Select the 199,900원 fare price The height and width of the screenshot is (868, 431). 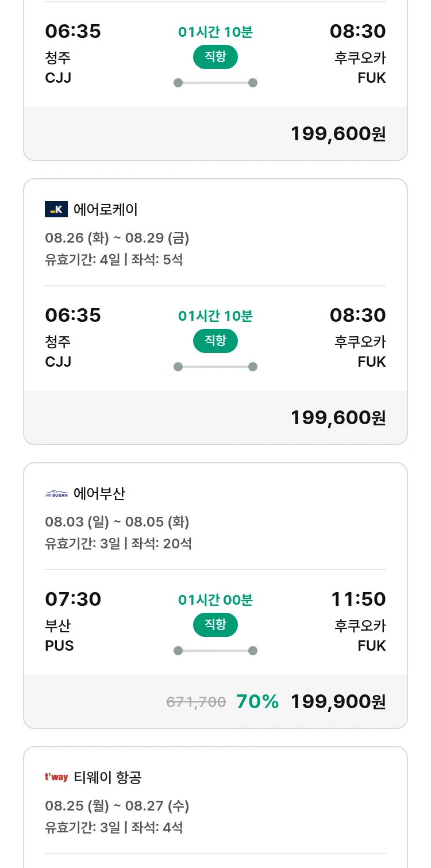338,701
